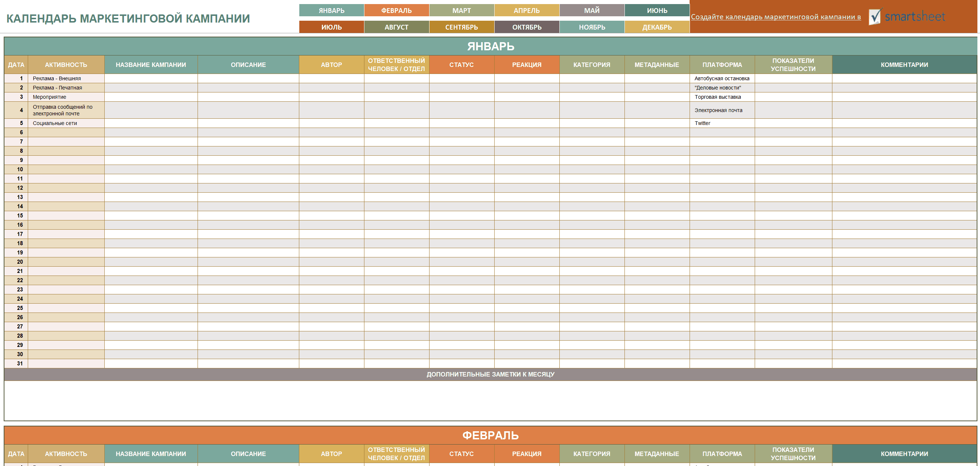This screenshot has height=466, width=980.
Task: Select the АВГУСТ month button
Action: point(397,27)
